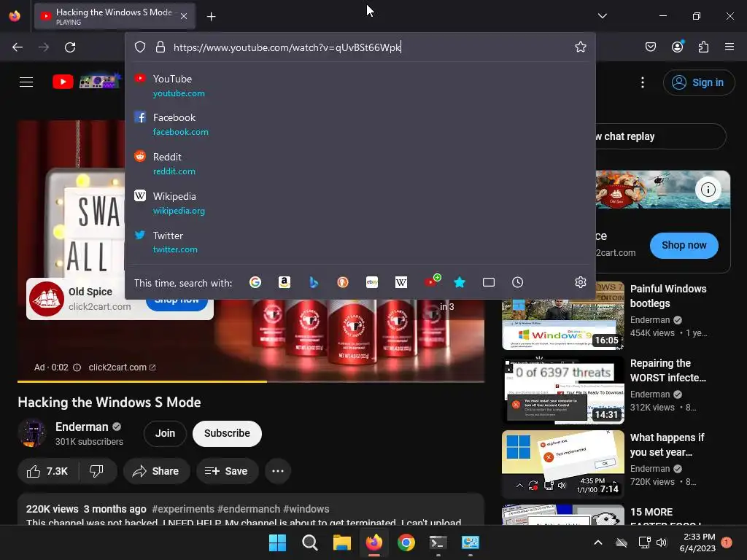
Task: Open tracking protection shield icon
Action: (x=139, y=47)
